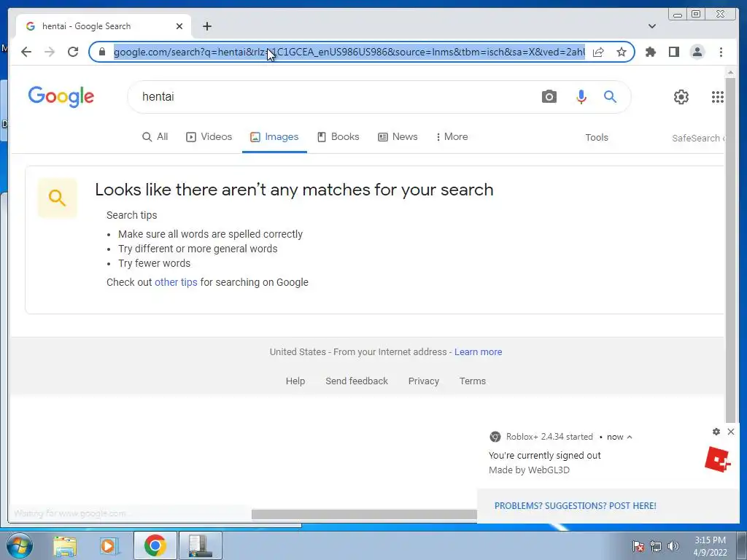
Task: Click 'You're currently signed out' text
Action: click(x=544, y=455)
